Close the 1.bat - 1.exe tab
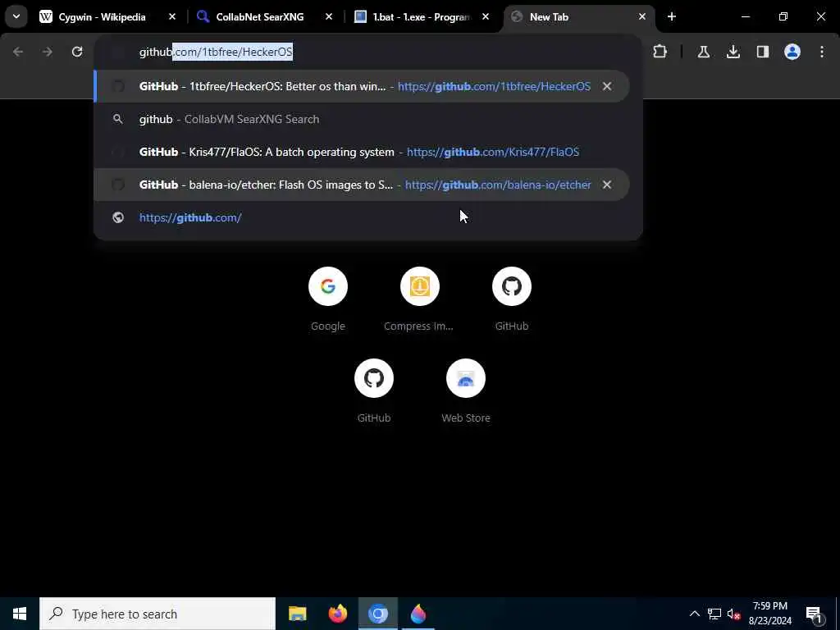This screenshot has width=840, height=630. pos(486,17)
